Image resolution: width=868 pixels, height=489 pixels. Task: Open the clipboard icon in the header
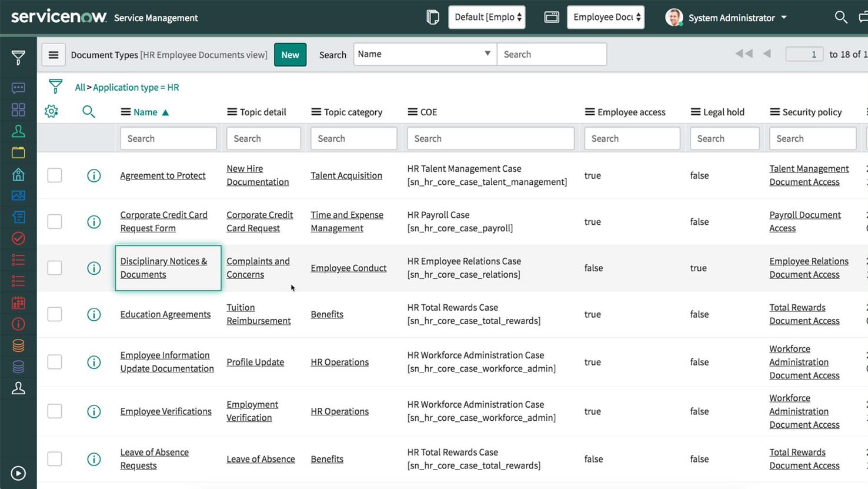432,18
